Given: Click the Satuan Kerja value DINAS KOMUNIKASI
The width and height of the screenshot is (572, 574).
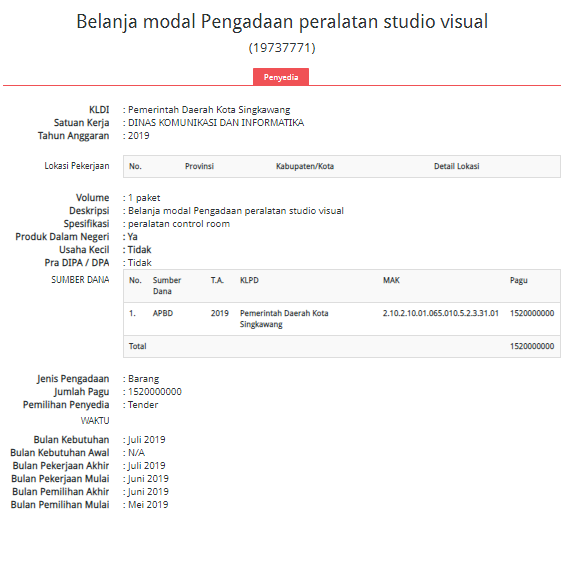Looking at the screenshot, I should click(x=216, y=123).
